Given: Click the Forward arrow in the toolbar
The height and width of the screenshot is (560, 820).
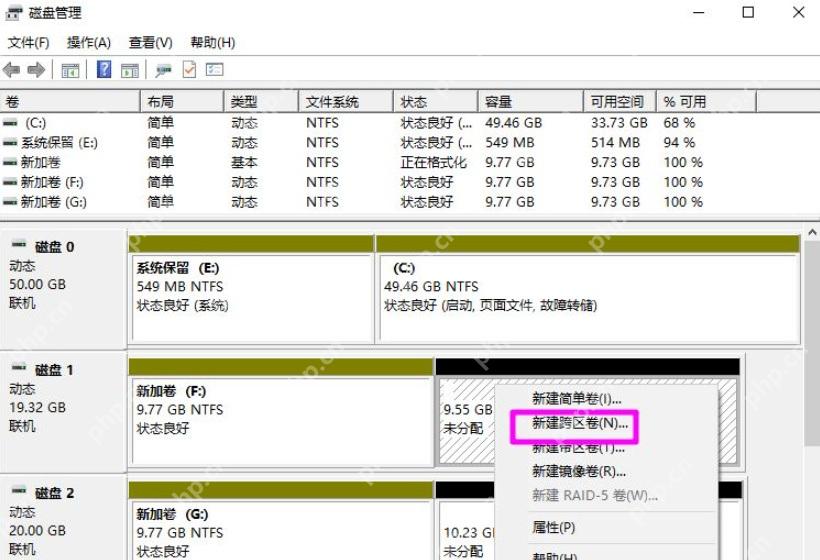Looking at the screenshot, I should [36, 70].
